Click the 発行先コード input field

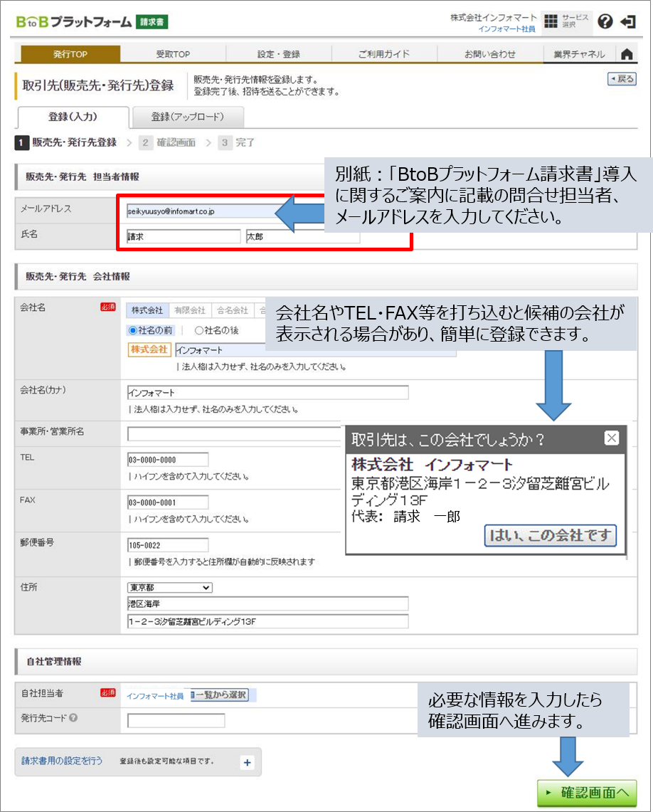pyautogui.click(x=176, y=720)
